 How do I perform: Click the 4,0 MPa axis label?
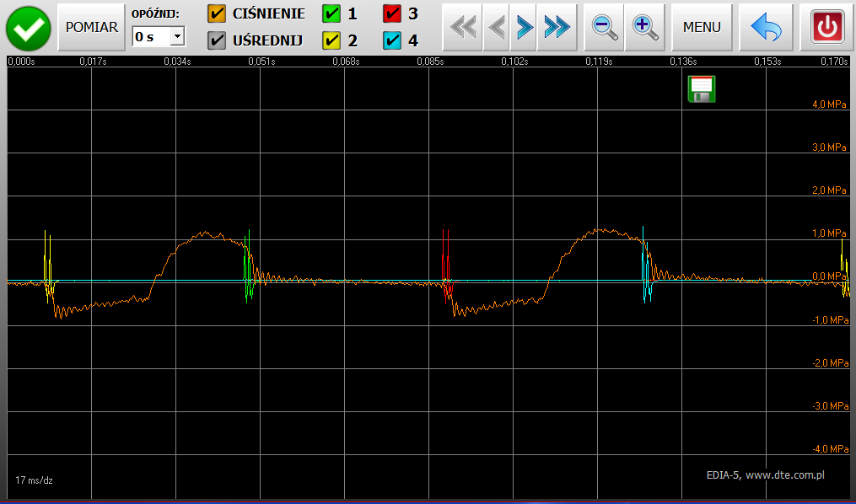coord(829,105)
